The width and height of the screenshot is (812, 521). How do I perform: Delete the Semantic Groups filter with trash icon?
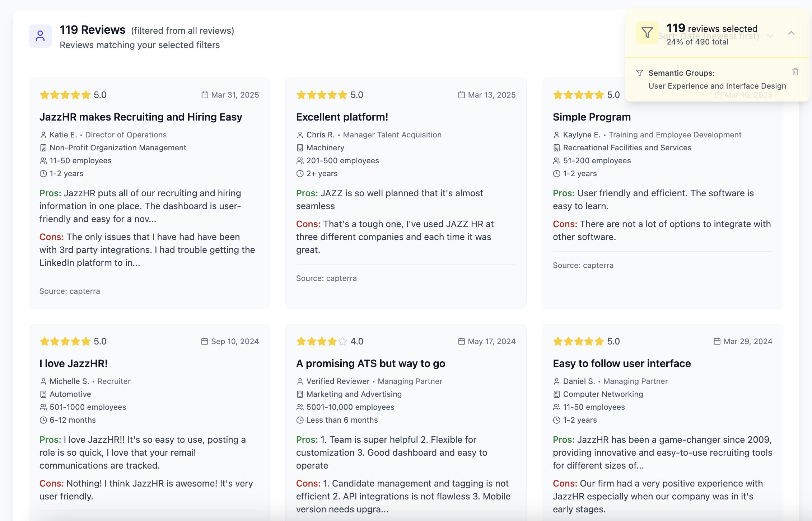795,72
